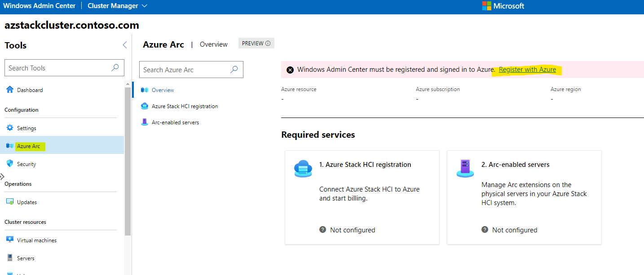Click the Arc-enabled servers menu icon
Screen dimensions: 644x275
145,122
